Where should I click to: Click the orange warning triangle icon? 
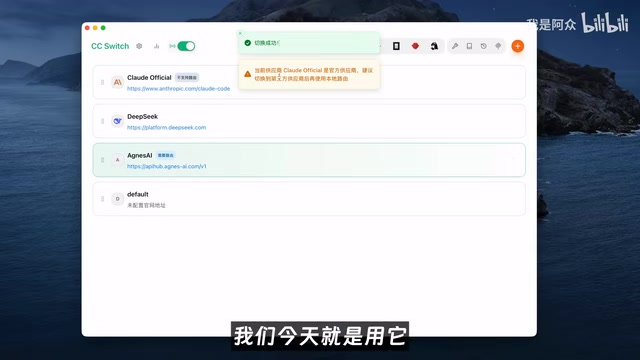click(x=247, y=74)
